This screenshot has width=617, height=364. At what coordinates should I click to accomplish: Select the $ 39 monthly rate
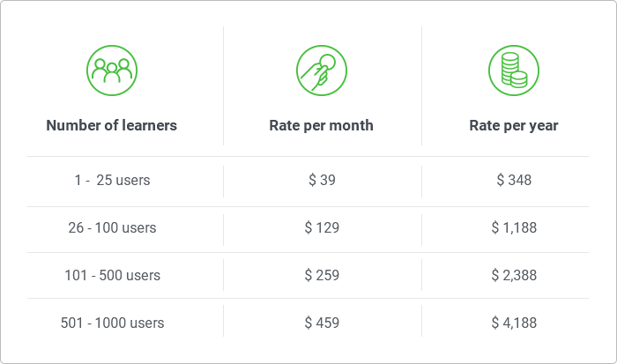coord(322,180)
